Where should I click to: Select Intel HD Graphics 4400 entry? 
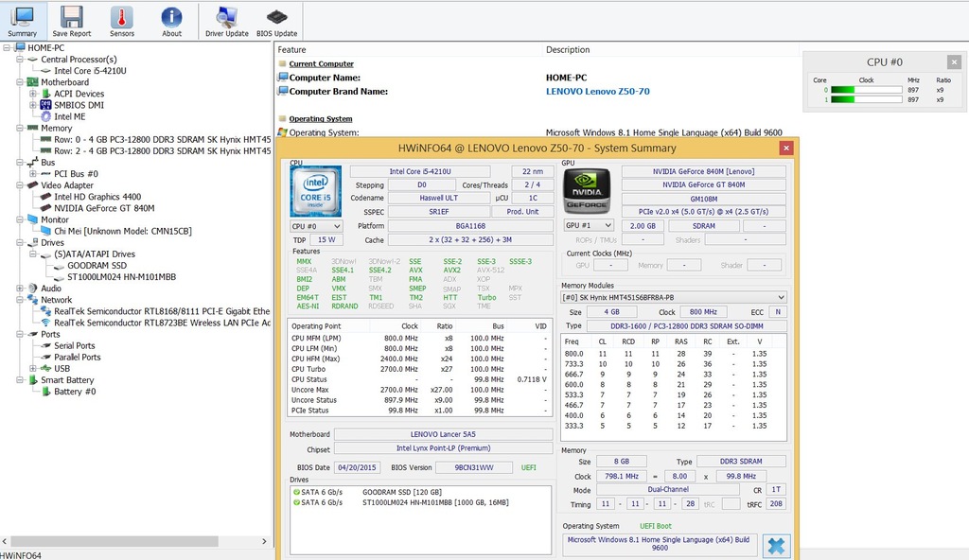point(97,197)
